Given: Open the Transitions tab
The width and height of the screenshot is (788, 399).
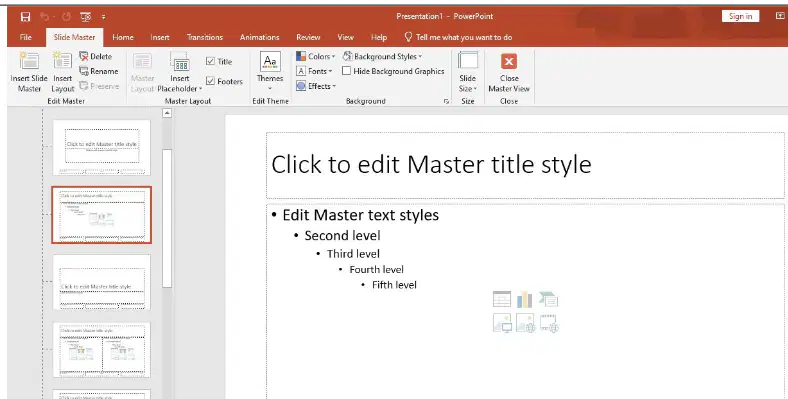Looking at the screenshot, I should (x=205, y=37).
